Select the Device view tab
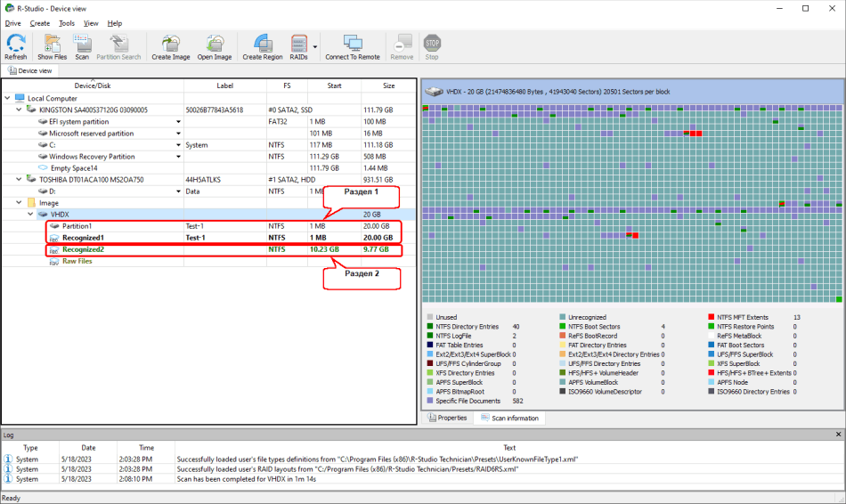Screen dimensions: 846x504 30,70
